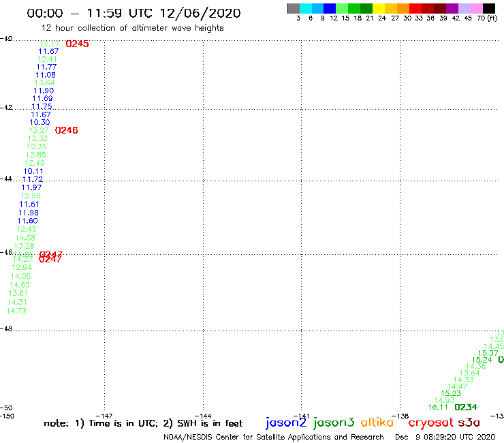Select the 12 hour collection subtitle
The image size is (504, 443).
pyautogui.click(x=132, y=28)
